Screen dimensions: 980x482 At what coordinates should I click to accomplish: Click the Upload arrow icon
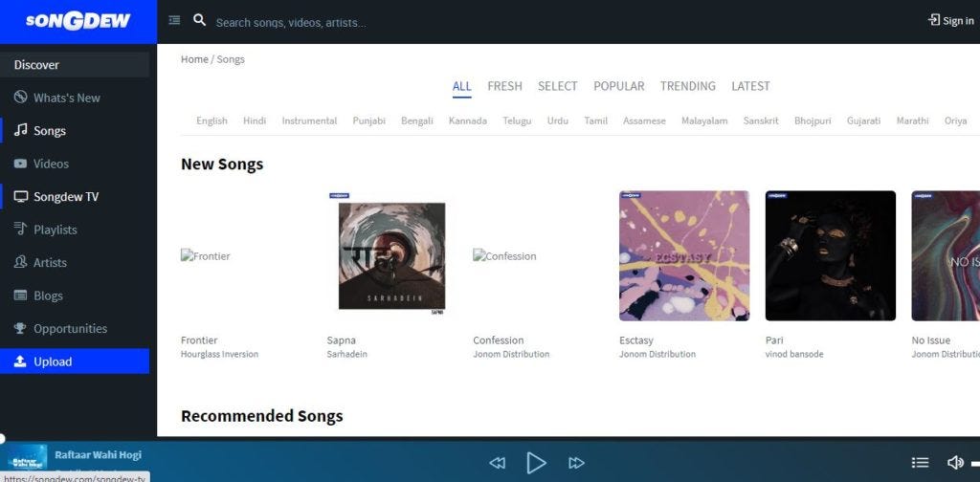click(x=21, y=361)
